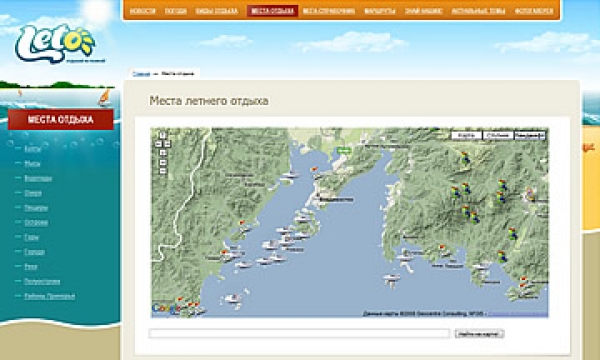Pan the map right with arrow control
Screen dimensions: 600x360
(x=167, y=144)
